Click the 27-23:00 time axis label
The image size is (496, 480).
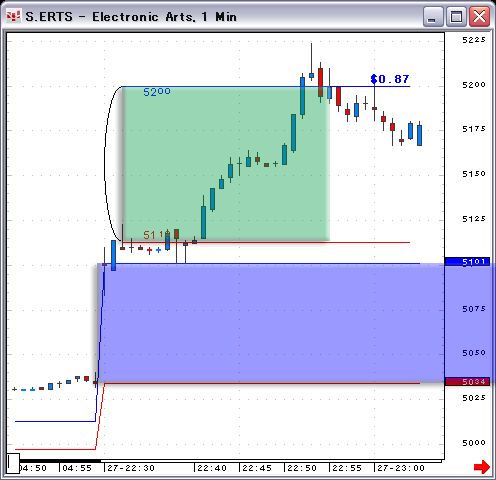[401, 468]
